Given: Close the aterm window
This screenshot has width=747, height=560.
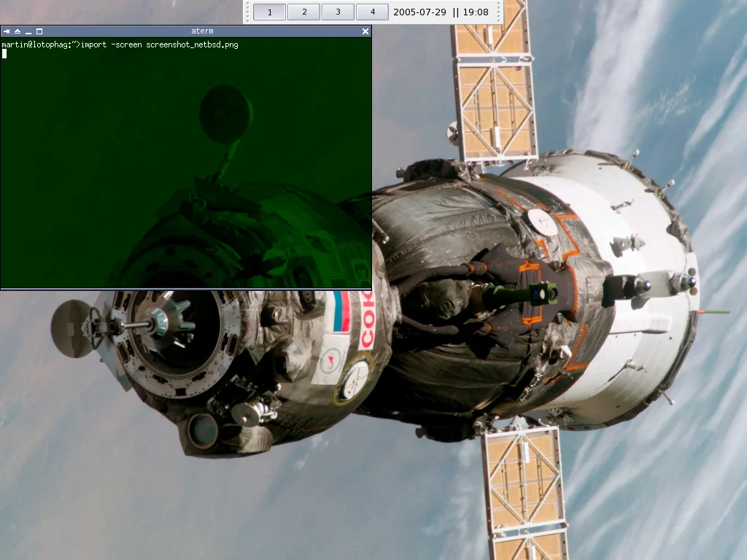Looking at the screenshot, I should pos(365,31).
